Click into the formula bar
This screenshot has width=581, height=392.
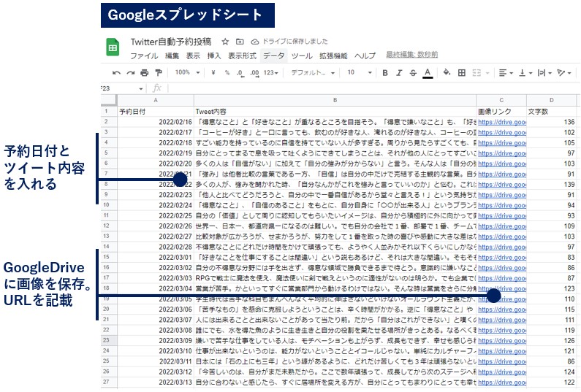point(373,88)
